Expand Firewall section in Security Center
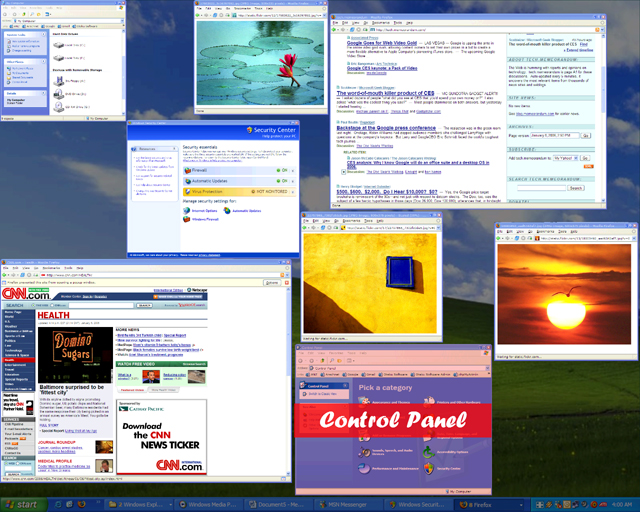This screenshot has height=512, width=640. pos(293,171)
